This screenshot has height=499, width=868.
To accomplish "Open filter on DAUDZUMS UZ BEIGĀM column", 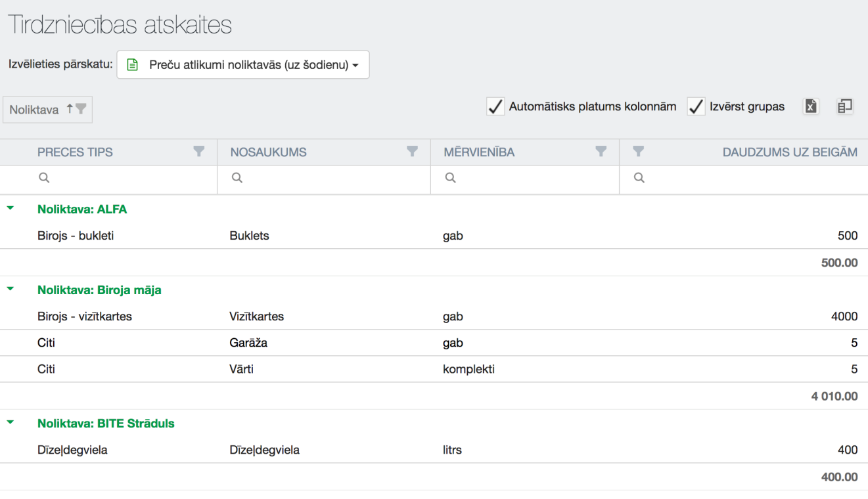I will 638,152.
